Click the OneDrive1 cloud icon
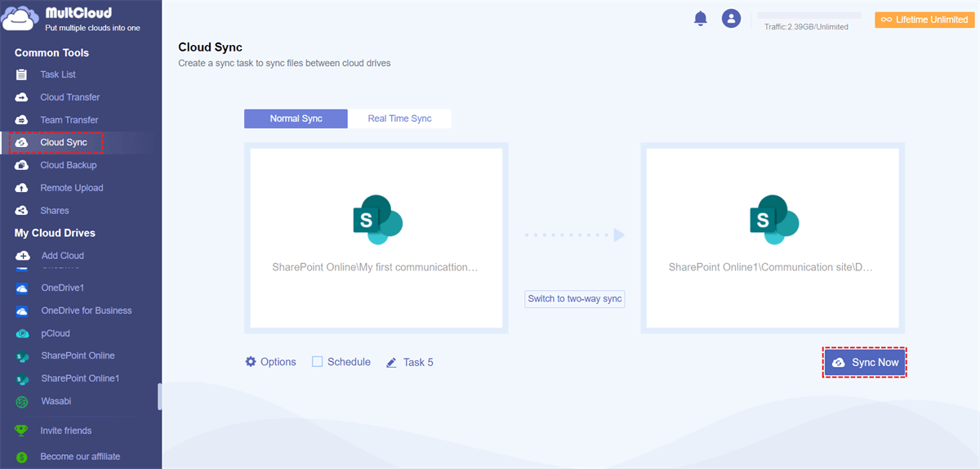980x469 pixels. click(23, 288)
